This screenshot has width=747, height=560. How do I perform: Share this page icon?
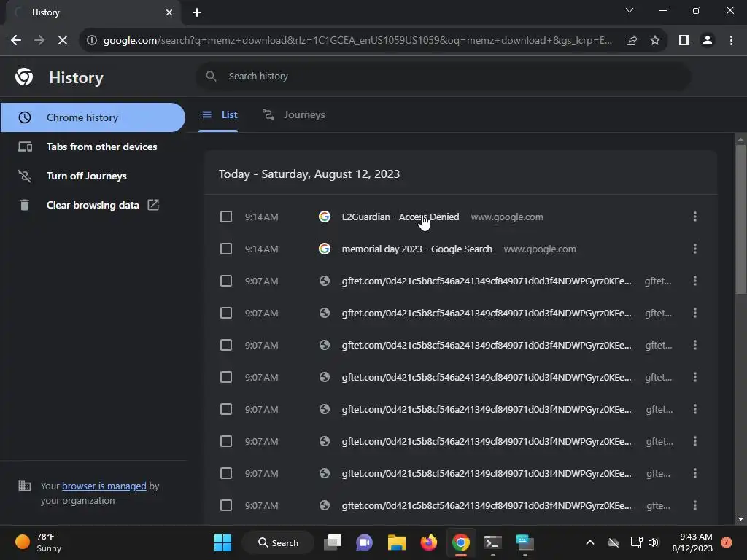[632, 41]
